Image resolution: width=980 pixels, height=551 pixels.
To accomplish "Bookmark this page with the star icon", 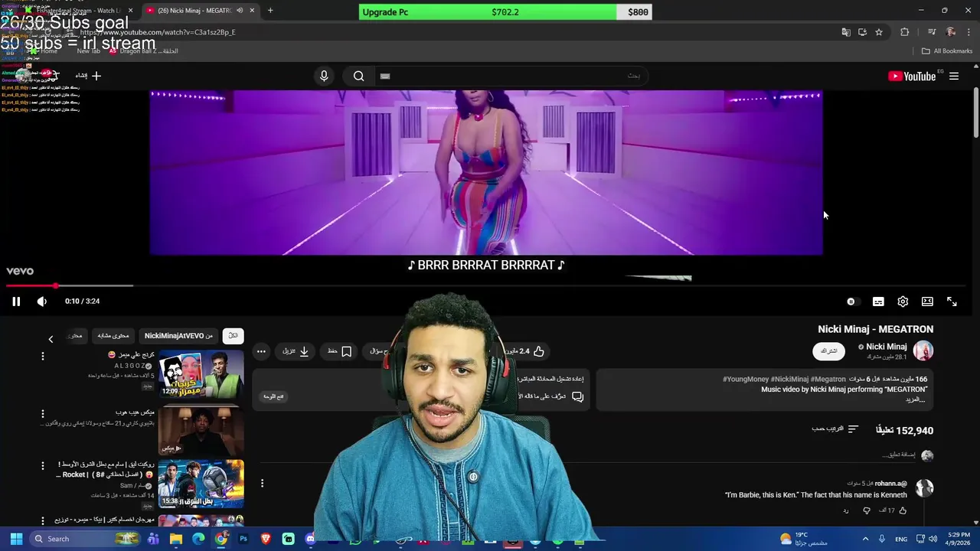I will tap(879, 32).
